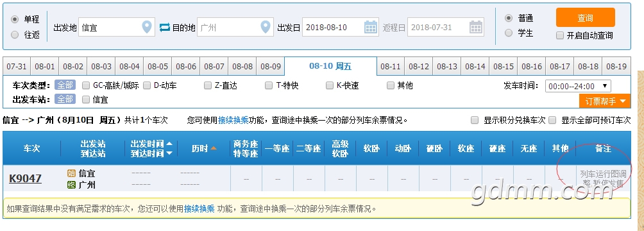This screenshot has height=231, width=644.
Task: Open the return date calendar icon
Action: [475, 28]
